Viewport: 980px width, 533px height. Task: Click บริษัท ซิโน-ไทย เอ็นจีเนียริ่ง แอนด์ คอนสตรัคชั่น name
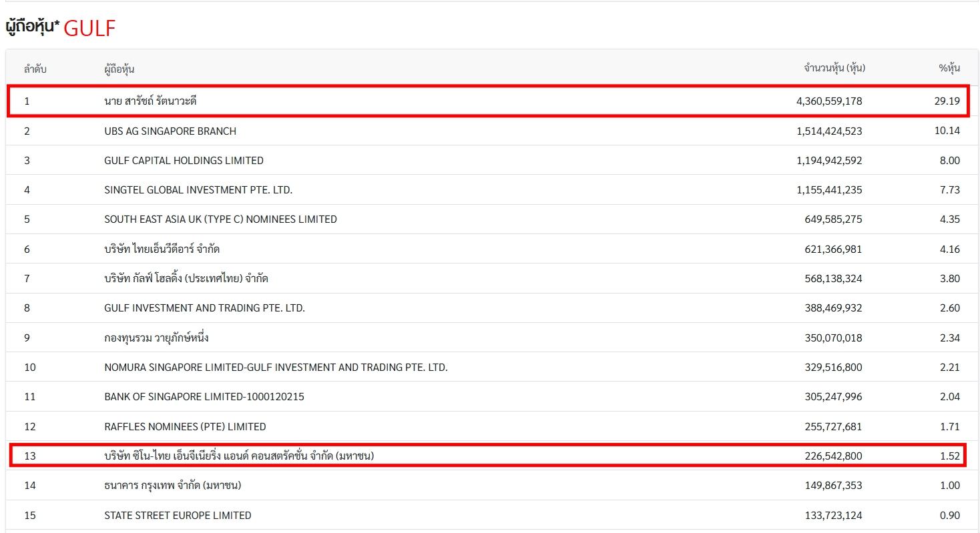239,456
